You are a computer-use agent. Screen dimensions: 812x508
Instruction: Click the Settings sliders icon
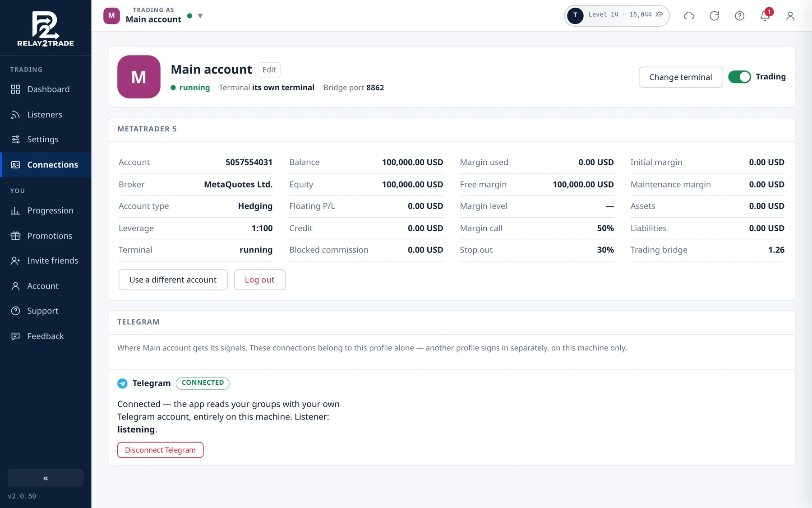[x=15, y=139]
